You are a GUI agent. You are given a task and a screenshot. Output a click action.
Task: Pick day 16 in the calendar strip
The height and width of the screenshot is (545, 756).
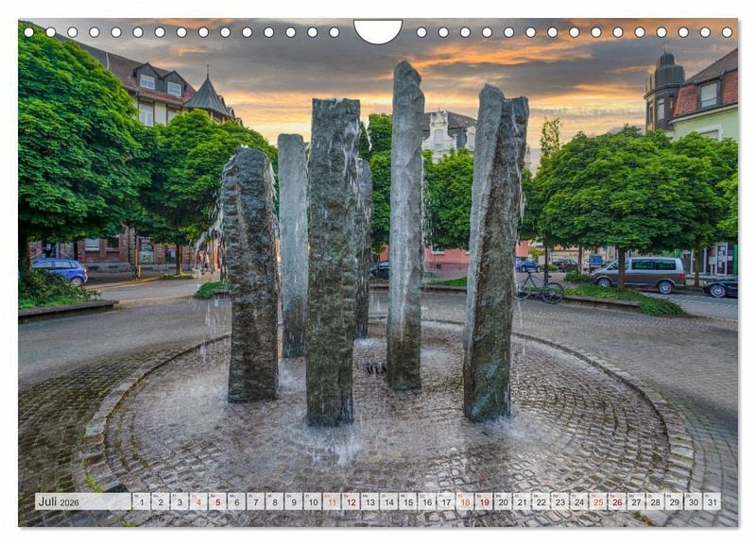coord(427,502)
